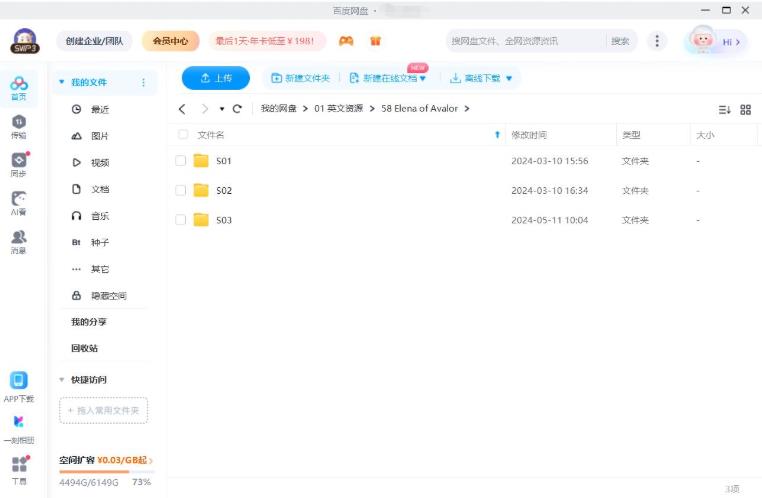Open the 空间扩容 offer link

(106, 460)
